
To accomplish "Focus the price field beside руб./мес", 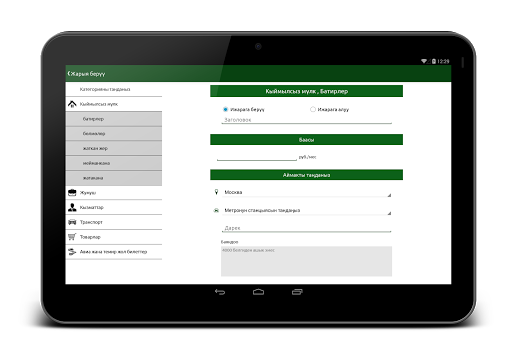I will point(257,156).
